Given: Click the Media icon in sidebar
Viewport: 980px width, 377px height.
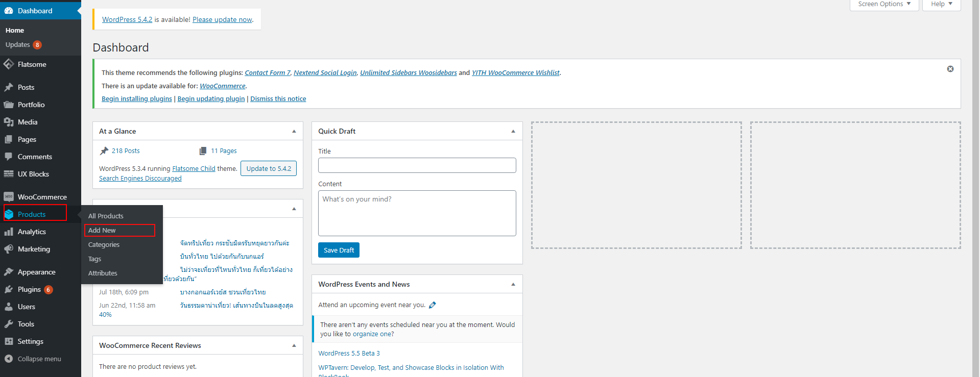Looking at the screenshot, I should (x=9, y=122).
